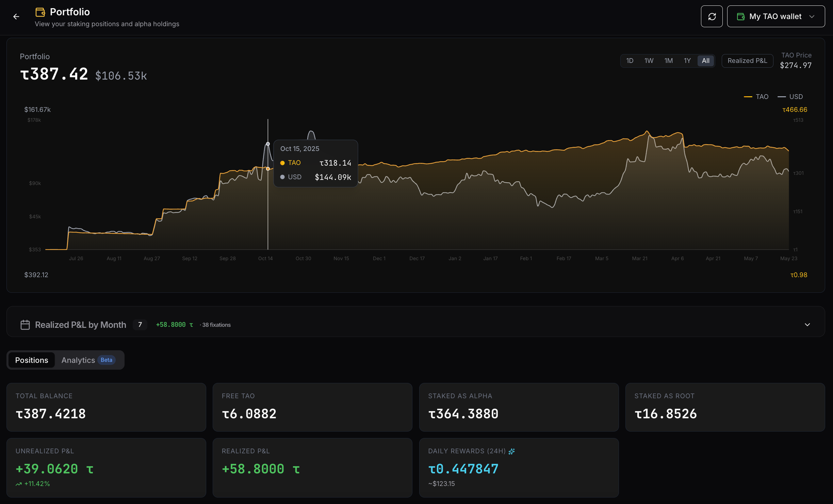Screen dimensions: 833x504
Task: Click the Unrealized P&L value +39.0620 τ
Action: pyautogui.click(x=55, y=469)
